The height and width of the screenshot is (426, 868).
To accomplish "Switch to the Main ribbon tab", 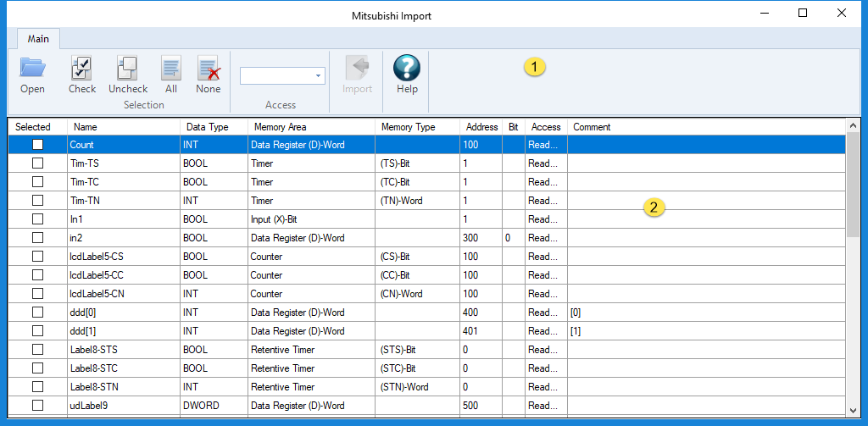I will click(x=38, y=39).
